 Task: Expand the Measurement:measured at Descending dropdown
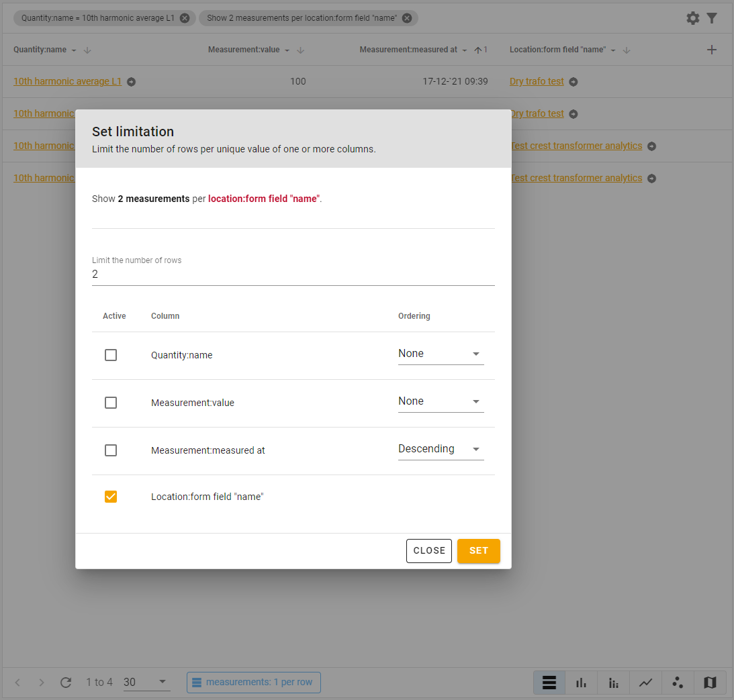(x=441, y=449)
